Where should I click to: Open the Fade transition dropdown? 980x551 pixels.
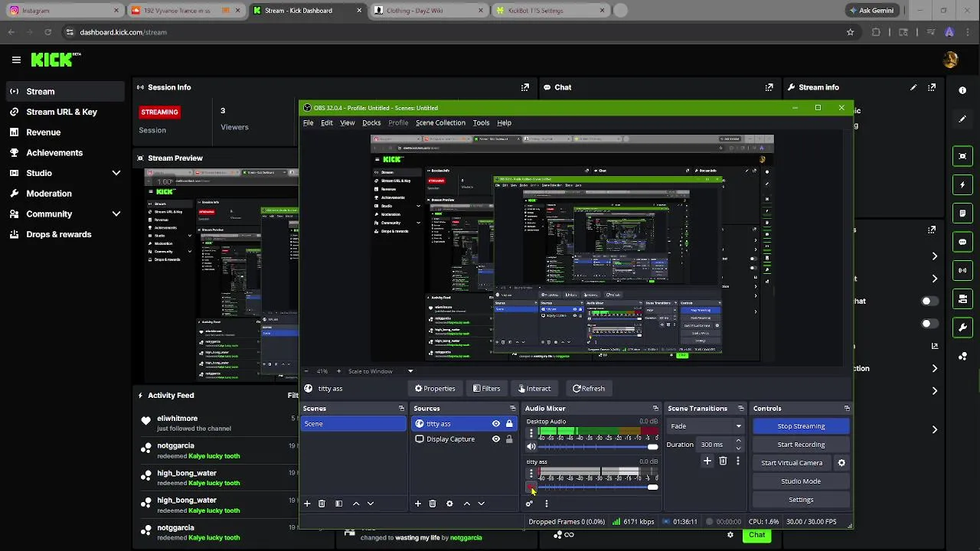(705, 426)
